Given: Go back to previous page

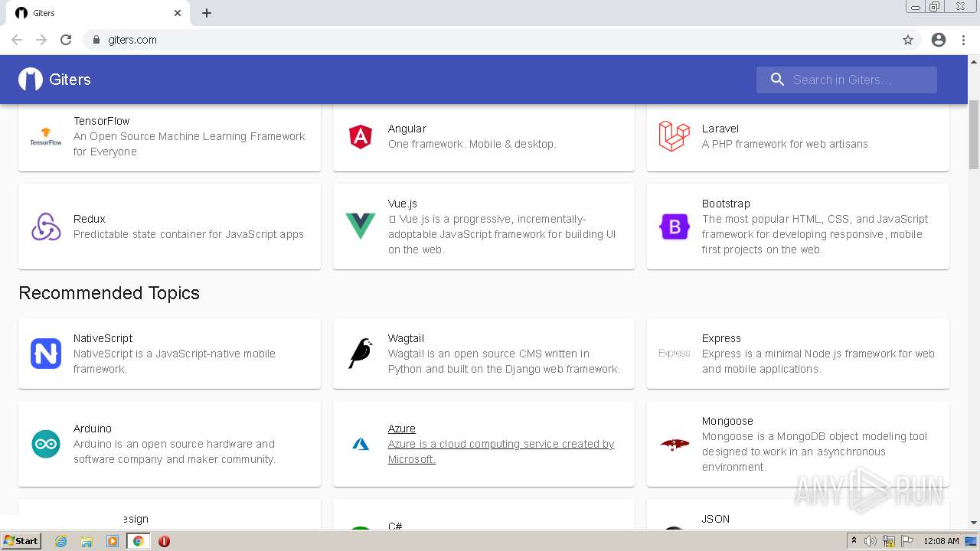Looking at the screenshot, I should (17, 40).
